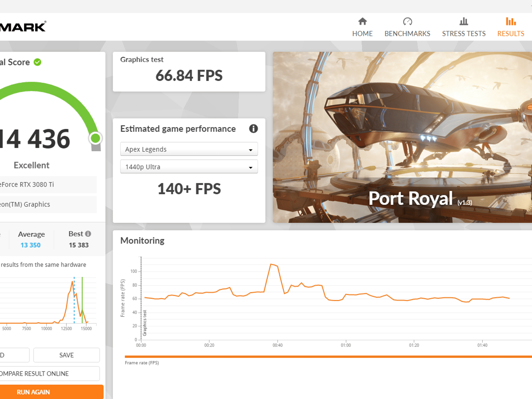The width and height of the screenshot is (532, 399).
Task: Open the Apex Legends game dropdown
Action: click(189, 149)
